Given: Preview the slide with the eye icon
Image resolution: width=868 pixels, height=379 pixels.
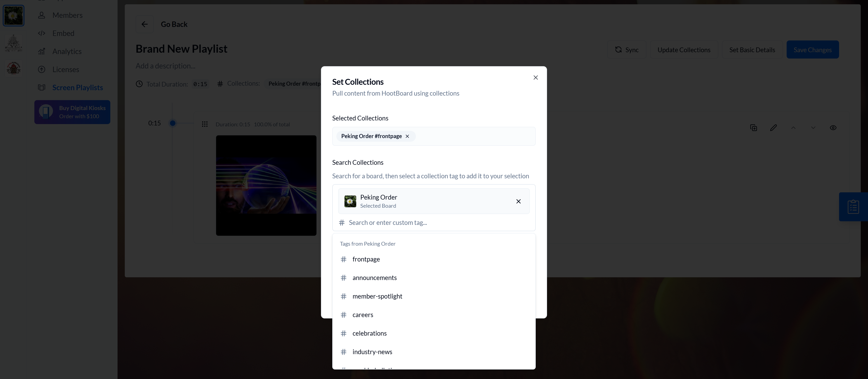Looking at the screenshot, I should coord(833,128).
